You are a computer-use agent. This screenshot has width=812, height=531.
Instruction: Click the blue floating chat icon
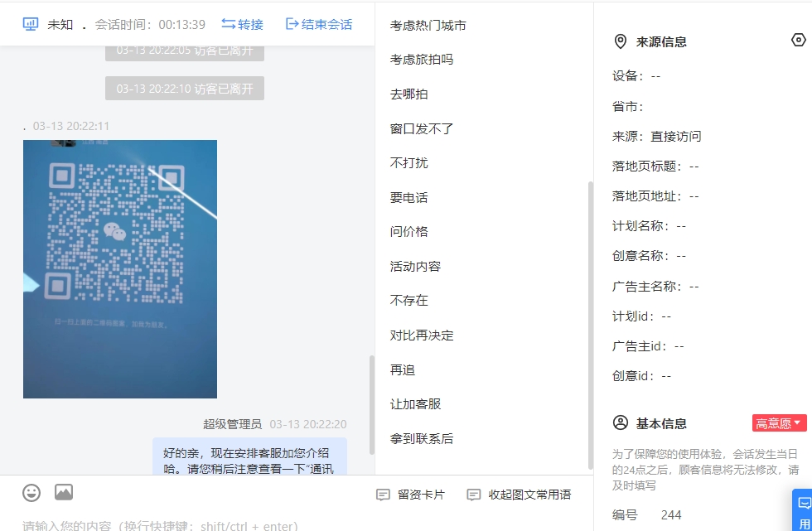coord(805,503)
